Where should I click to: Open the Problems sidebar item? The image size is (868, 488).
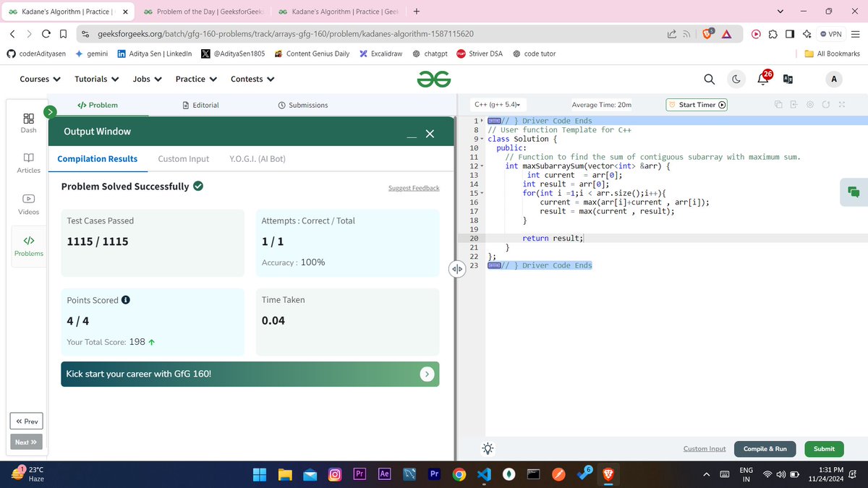click(28, 246)
